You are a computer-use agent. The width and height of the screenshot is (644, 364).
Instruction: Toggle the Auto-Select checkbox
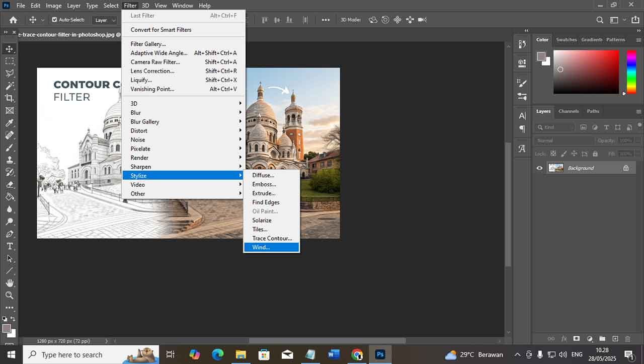pos(54,20)
